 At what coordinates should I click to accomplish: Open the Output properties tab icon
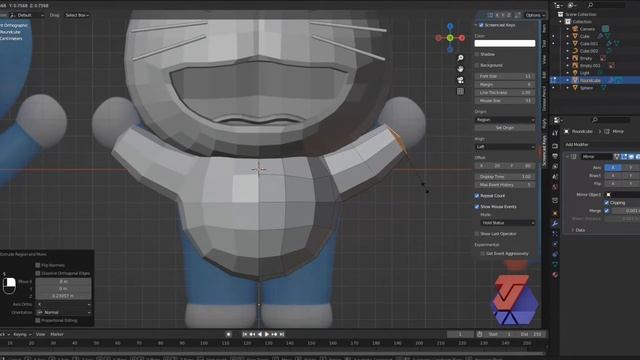coord(555,156)
